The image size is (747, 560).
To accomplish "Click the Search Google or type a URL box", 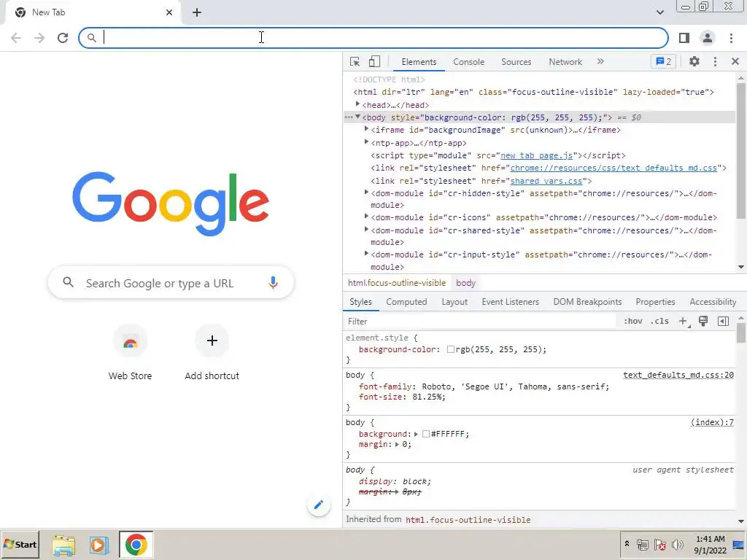I will [x=171, y=283].
